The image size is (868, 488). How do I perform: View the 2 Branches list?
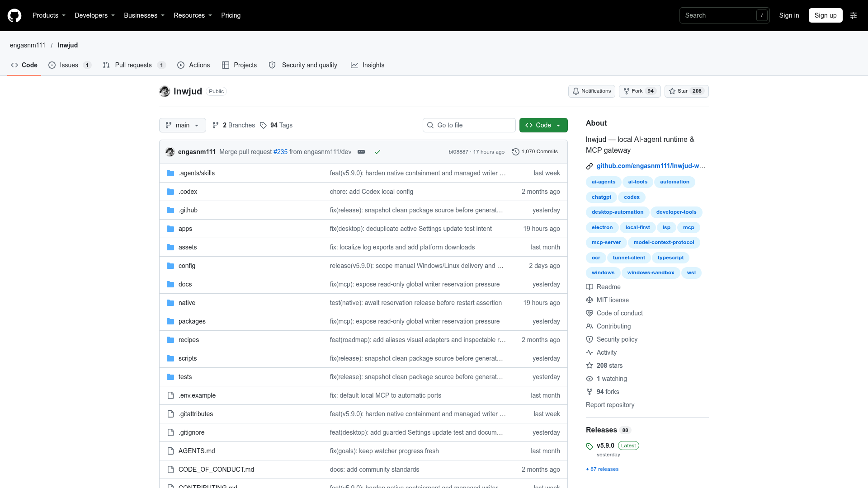(x=234, y=125)
